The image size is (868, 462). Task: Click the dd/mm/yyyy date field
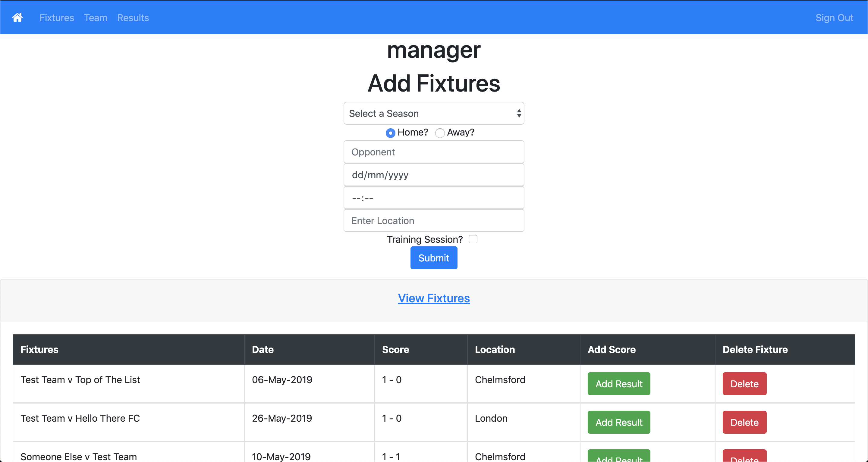[x=434, y=175]
